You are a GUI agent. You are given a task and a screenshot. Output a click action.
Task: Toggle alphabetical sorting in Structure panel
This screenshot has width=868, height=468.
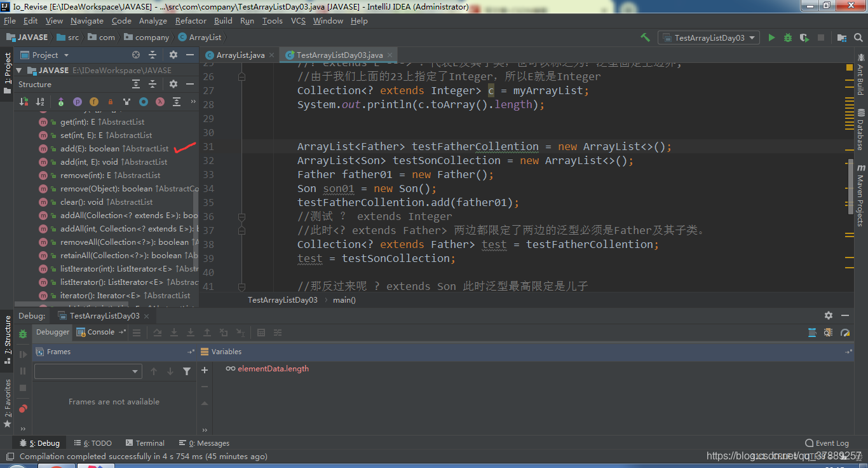pos(40,102)
